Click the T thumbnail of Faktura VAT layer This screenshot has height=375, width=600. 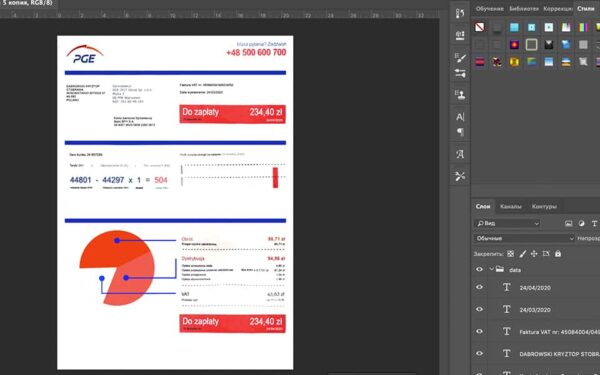(507, 331)
